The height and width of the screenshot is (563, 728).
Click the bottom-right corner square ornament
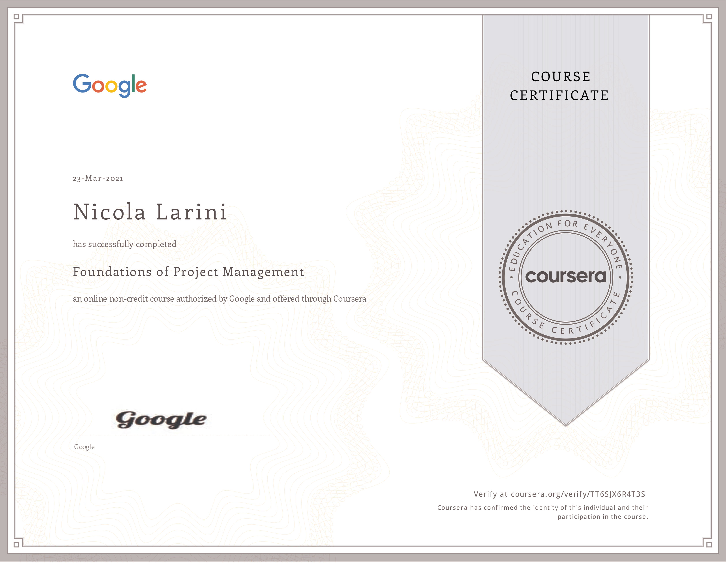pyautogui.click(x=709, y=544)
